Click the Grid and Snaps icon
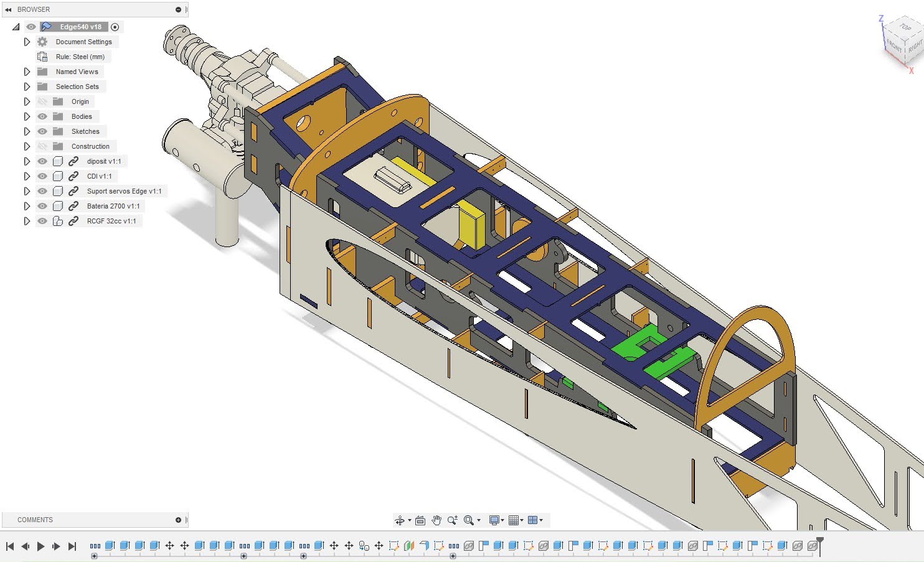Viewport: 924px width, 562px height. 514,520
